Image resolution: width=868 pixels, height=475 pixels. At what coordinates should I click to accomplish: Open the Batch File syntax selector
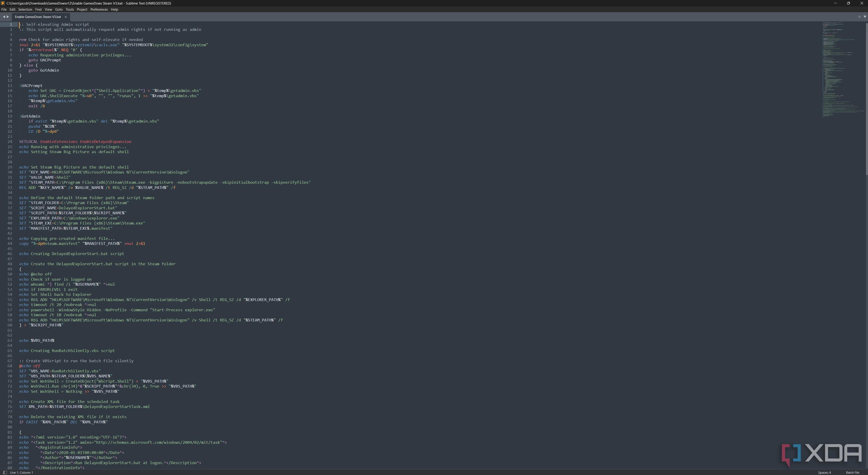[853, 472]
